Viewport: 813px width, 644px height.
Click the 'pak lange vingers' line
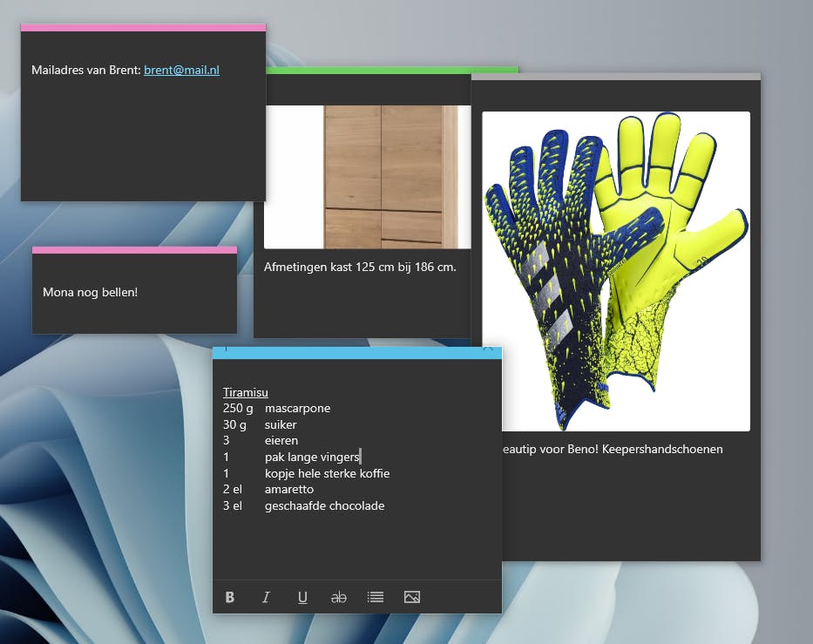(312, 457)
